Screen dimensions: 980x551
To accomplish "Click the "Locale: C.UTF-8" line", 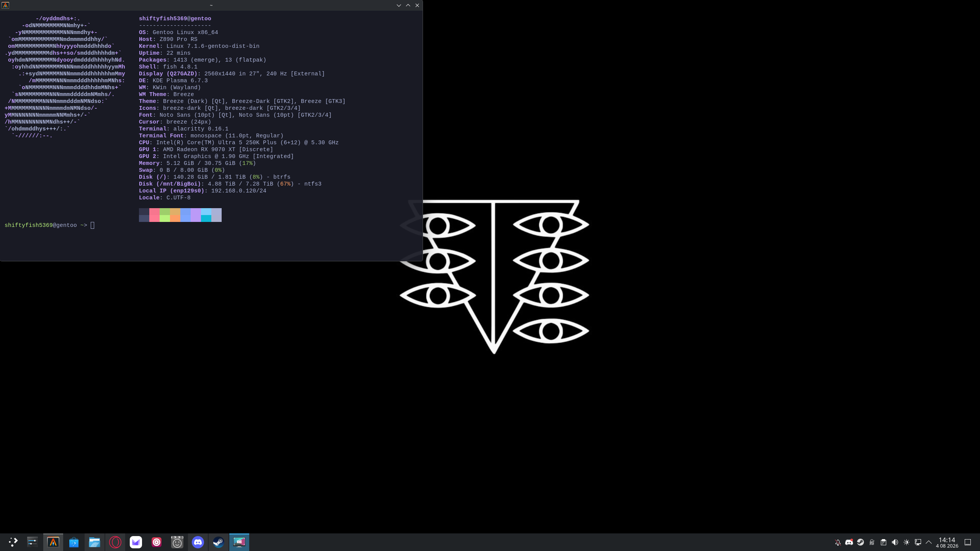I will tap(165, 198).
